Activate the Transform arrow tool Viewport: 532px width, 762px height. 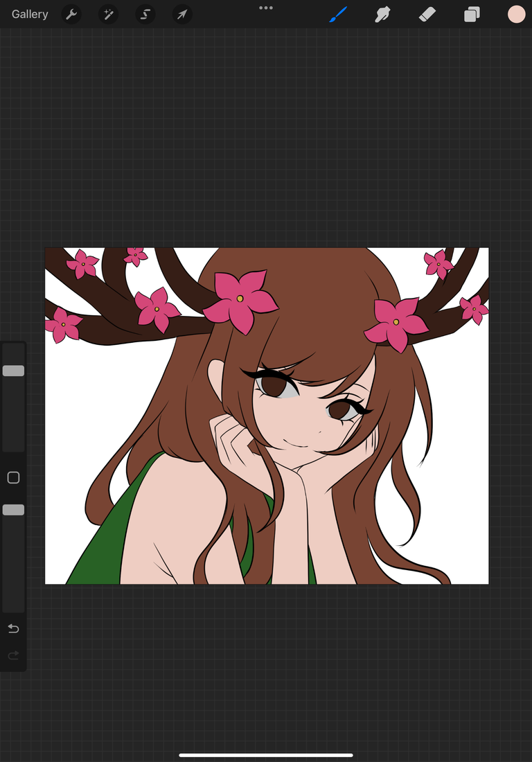pos(182,15)
